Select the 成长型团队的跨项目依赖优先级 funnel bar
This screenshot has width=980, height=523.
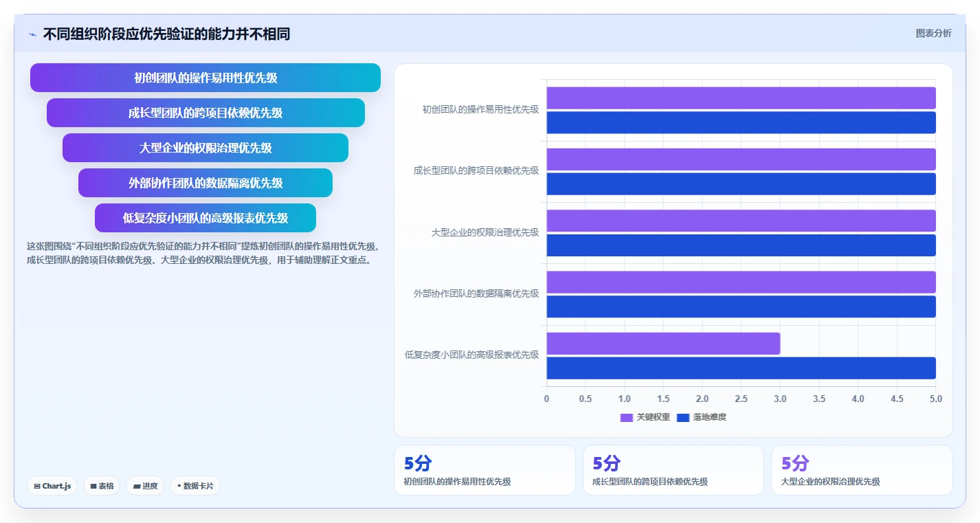[x=205, y=113]
